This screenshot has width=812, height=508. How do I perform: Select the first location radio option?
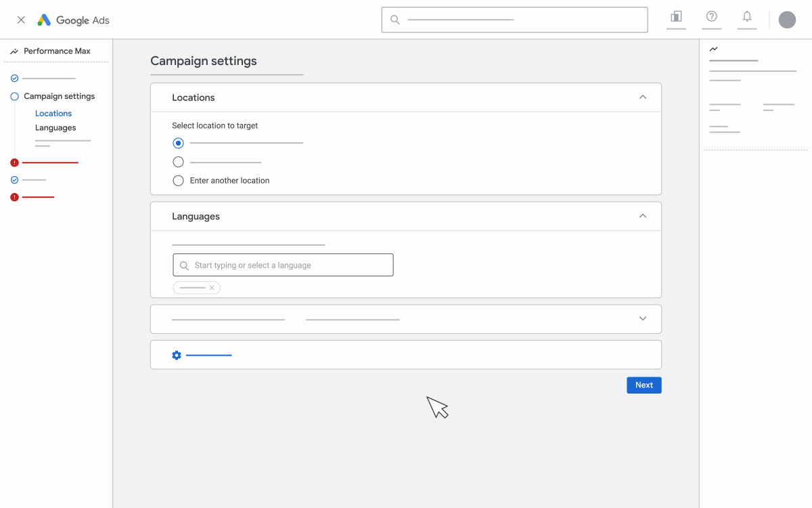(178, 143)
